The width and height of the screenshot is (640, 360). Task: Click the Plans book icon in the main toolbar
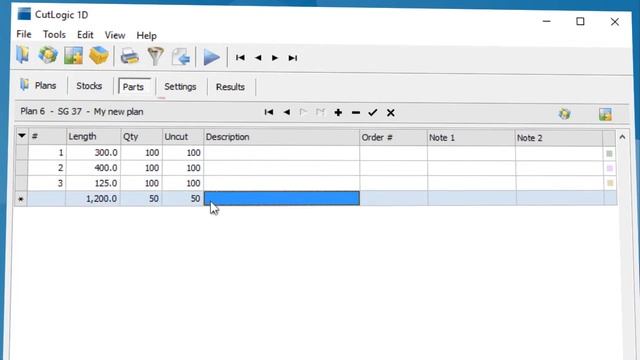pyautogui.click(x=23, y=55)
